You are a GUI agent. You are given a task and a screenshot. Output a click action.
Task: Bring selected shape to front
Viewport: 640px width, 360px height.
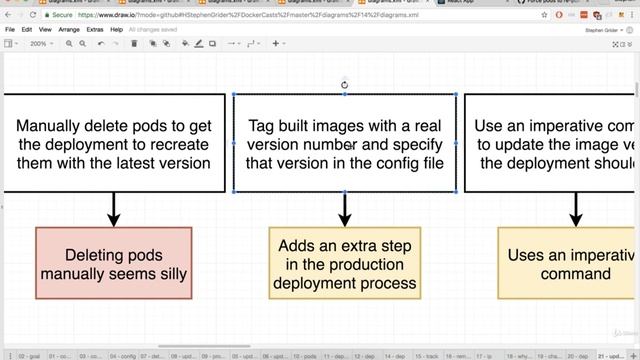coord(153,43)
